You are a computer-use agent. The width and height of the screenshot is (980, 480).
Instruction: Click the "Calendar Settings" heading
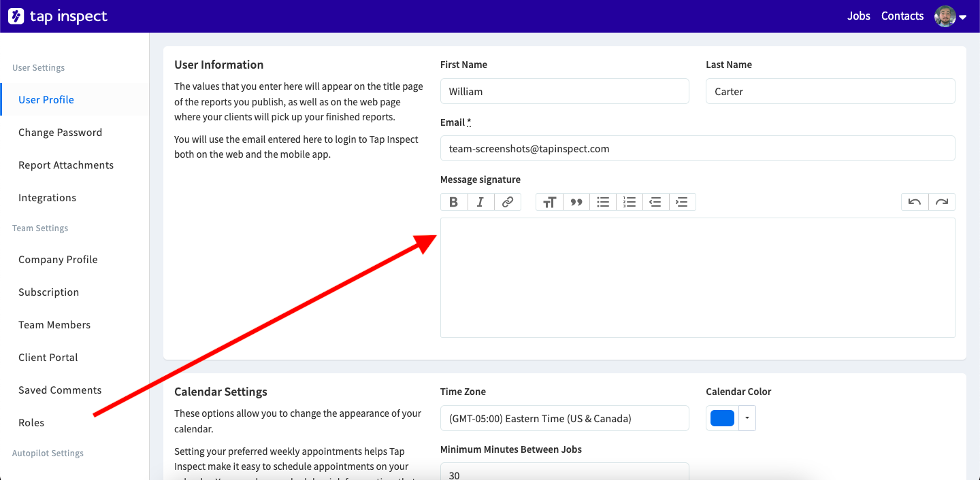[x=220, y=392]
